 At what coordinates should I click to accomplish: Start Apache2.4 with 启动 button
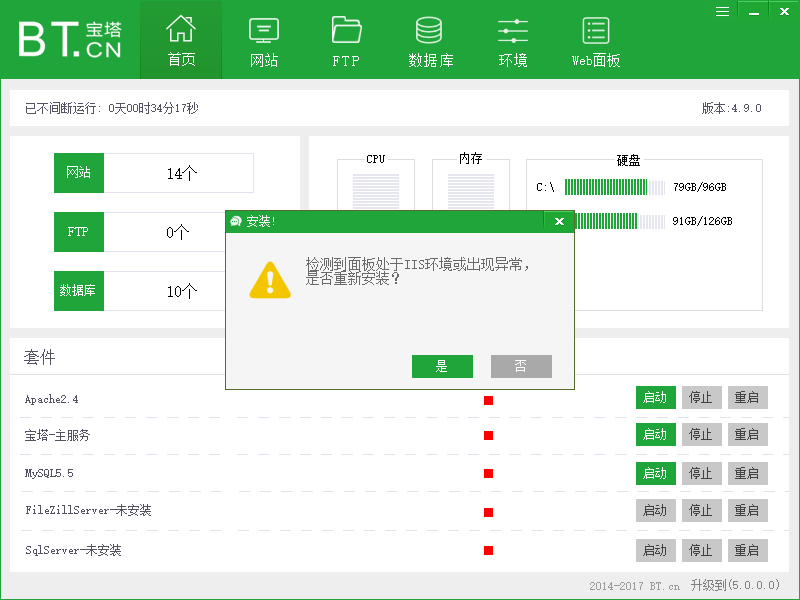point(656,397)
